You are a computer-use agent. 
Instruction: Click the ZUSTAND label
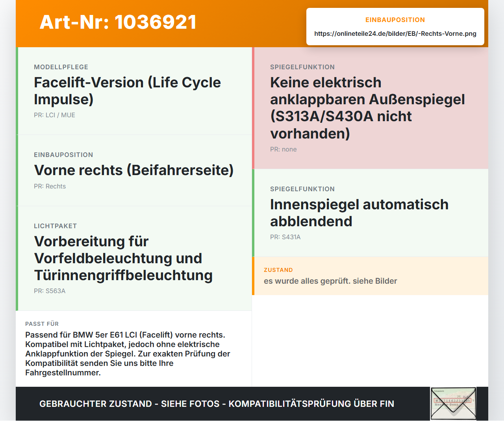pyautogui.click(x=278, y=270)
